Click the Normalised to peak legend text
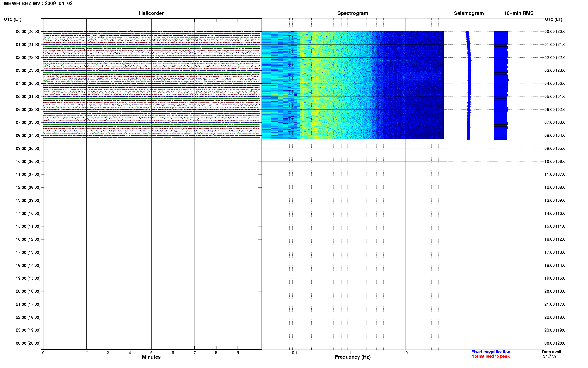Screen dimensions: 588x368 [490, 356]
